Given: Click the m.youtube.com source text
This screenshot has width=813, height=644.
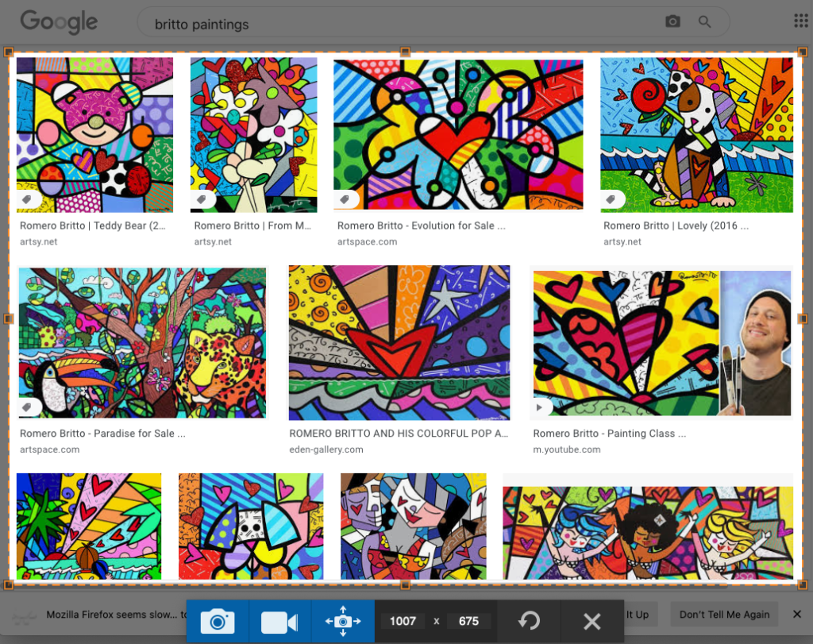Looking at the screenshot, I should (567, 449).
